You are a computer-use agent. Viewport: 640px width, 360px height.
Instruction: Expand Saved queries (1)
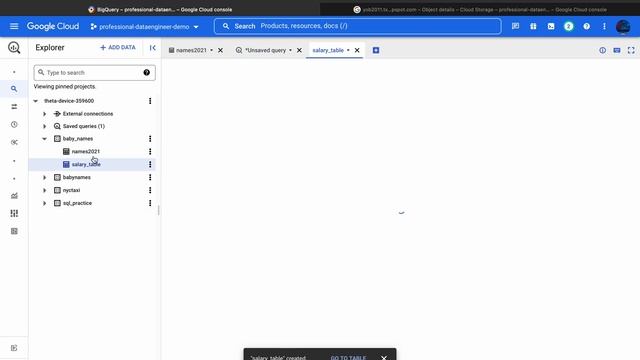tap(44, 127)
